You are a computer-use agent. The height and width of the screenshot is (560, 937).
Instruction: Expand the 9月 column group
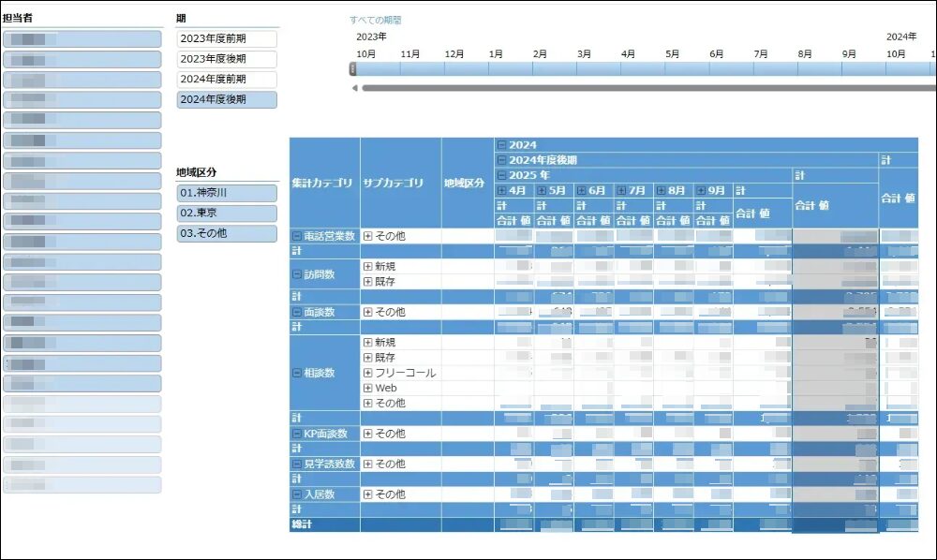point(699,188)
